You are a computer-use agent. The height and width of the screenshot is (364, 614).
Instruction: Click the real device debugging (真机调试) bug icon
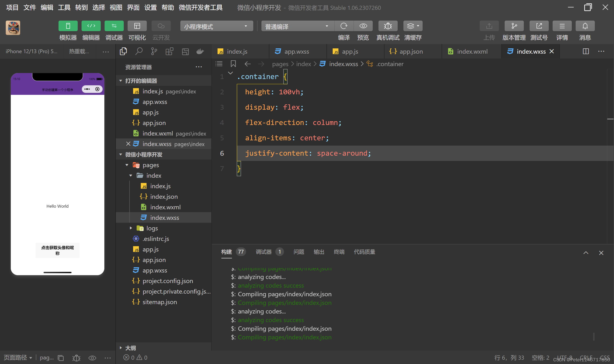point(388,26)
